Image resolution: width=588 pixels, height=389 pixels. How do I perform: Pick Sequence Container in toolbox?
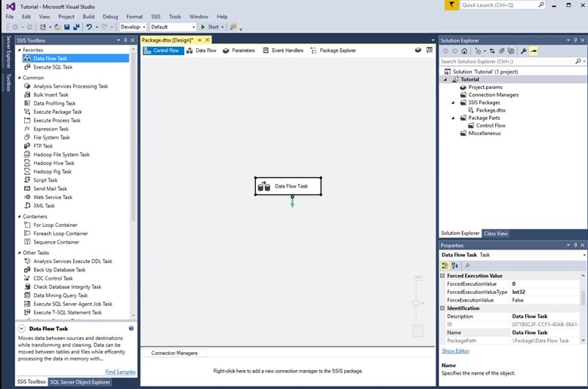(x=56, y=242)
